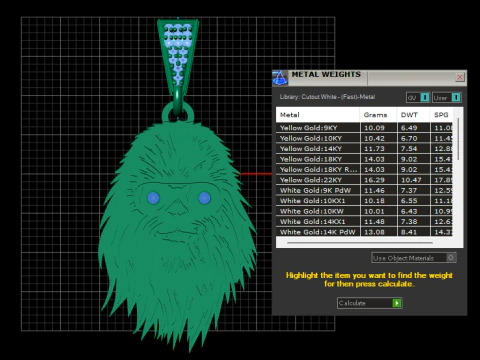Click the 7.37 DWT value
Screen dimensions: 480x360
point(409,190)
